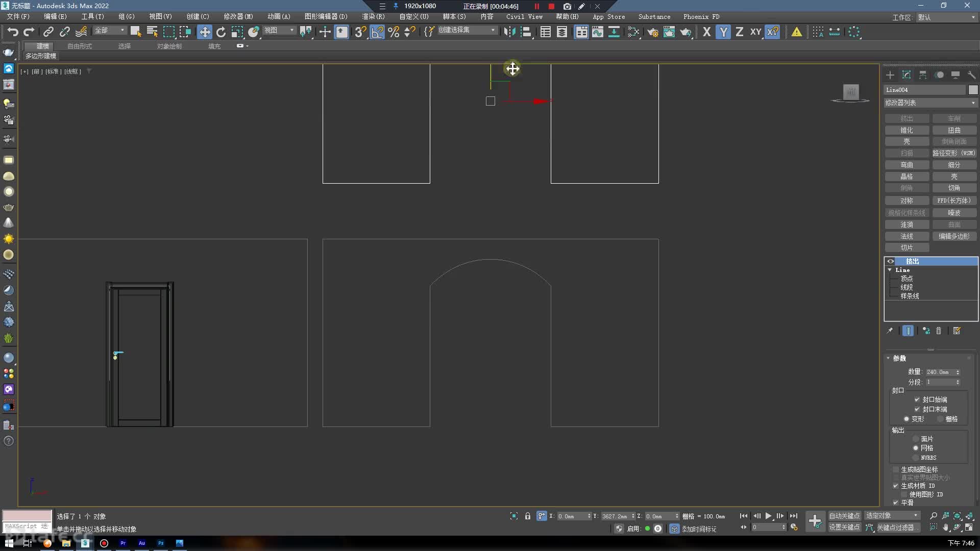Open the 创建选择集 dropdown

tap(467, 31)
